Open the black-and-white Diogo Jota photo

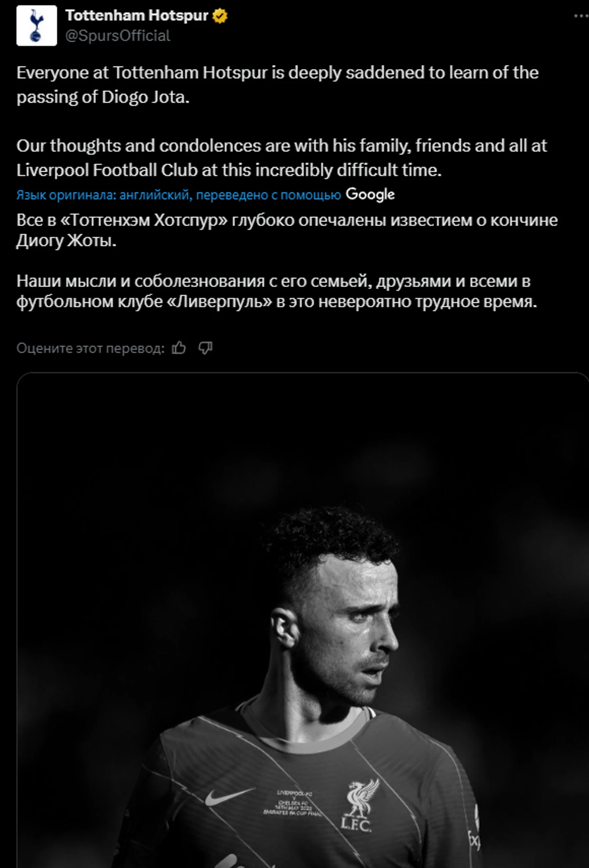(x=303, y=620)
